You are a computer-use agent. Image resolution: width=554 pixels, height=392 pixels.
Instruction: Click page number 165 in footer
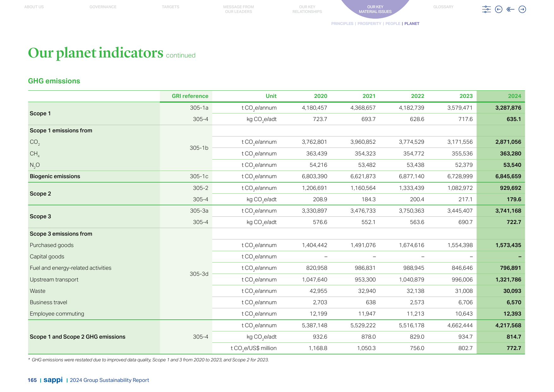coord(32,380)
